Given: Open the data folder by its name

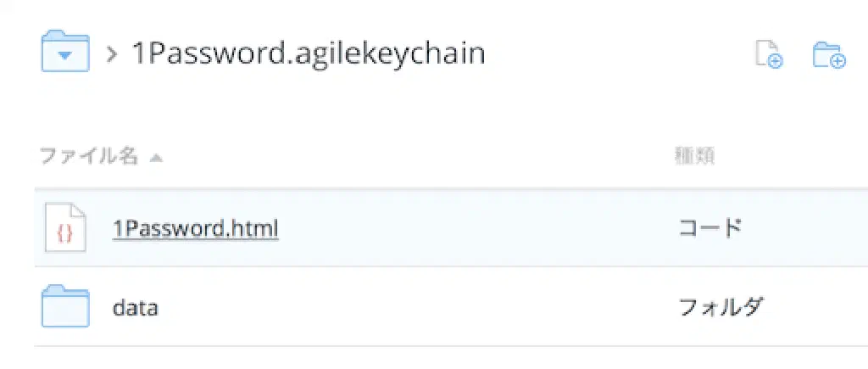Looking at the screenshot, I should pyautogui.click(x=135, y=307).
